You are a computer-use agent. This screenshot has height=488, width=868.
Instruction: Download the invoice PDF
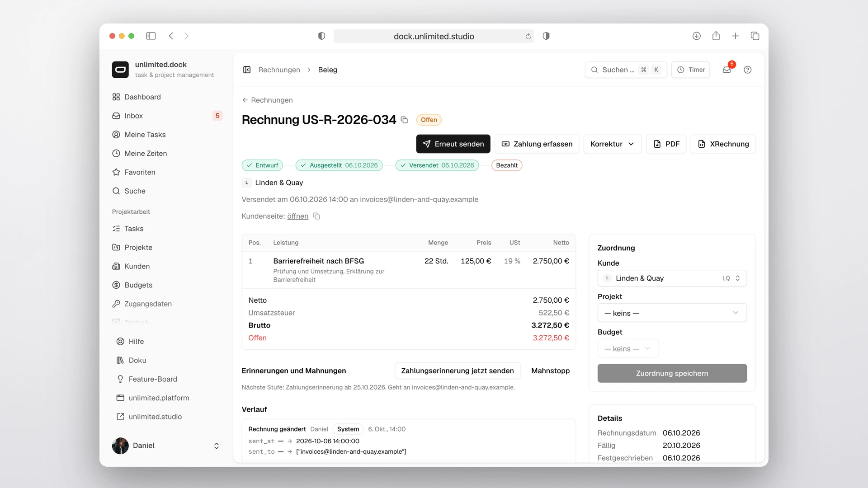(x=666, y=144)
